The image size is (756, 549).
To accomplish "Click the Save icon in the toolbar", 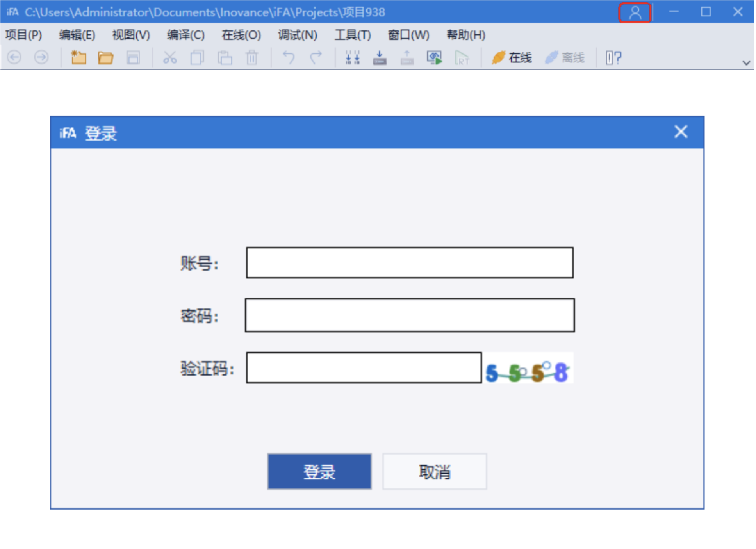I will 132,57.
